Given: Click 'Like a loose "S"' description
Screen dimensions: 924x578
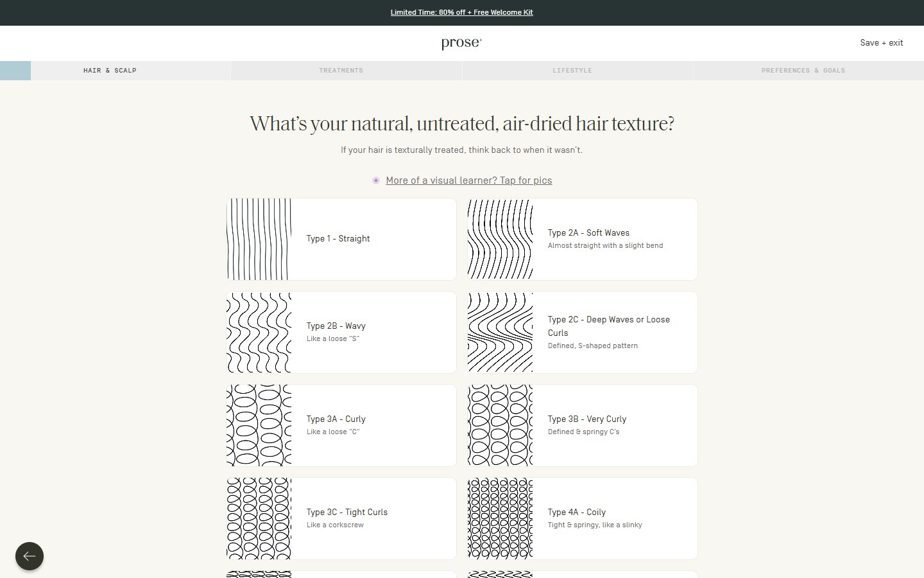Looking at the screenshot, I should [333, 338].
